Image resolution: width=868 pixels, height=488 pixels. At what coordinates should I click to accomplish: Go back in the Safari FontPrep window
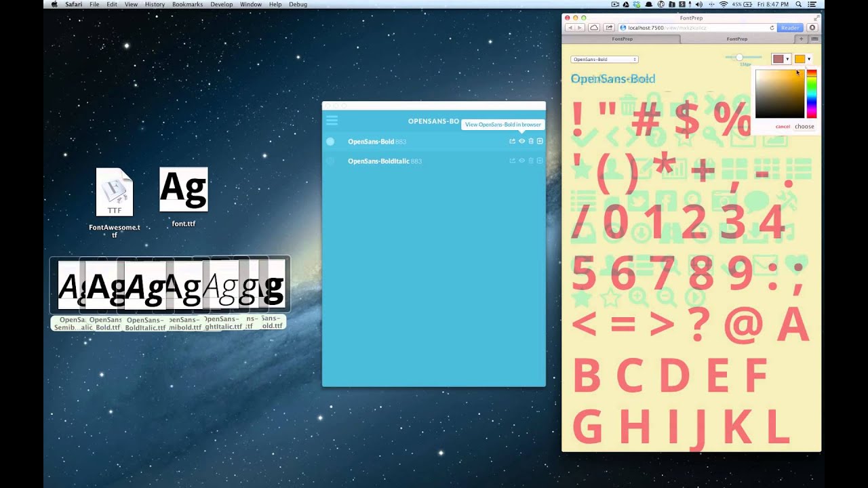[x=570, y=28]
